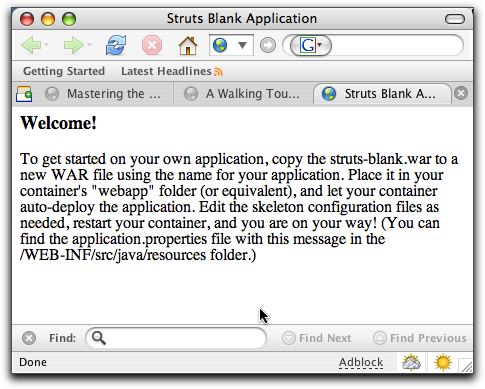Screen dimensions: 485x389
Task: Click the green Forward arrow button
Action: pos(74,45)
